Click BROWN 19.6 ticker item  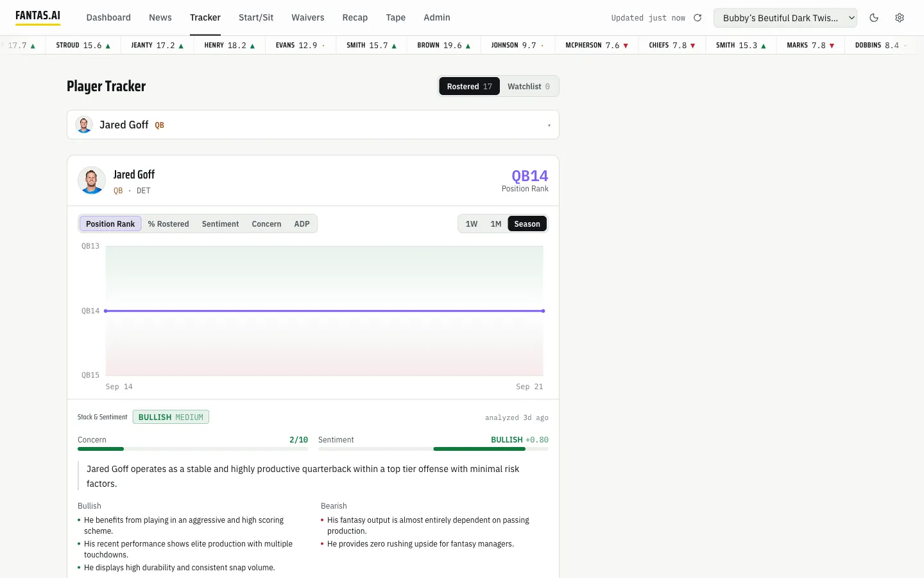(x=444, y=46)
